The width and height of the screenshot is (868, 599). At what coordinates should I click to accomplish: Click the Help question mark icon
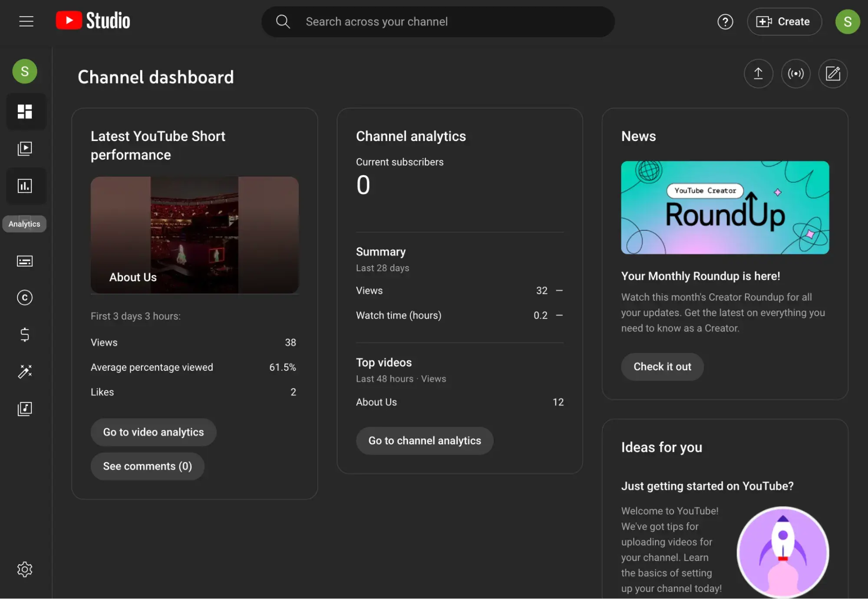click(x=725, y=21)
